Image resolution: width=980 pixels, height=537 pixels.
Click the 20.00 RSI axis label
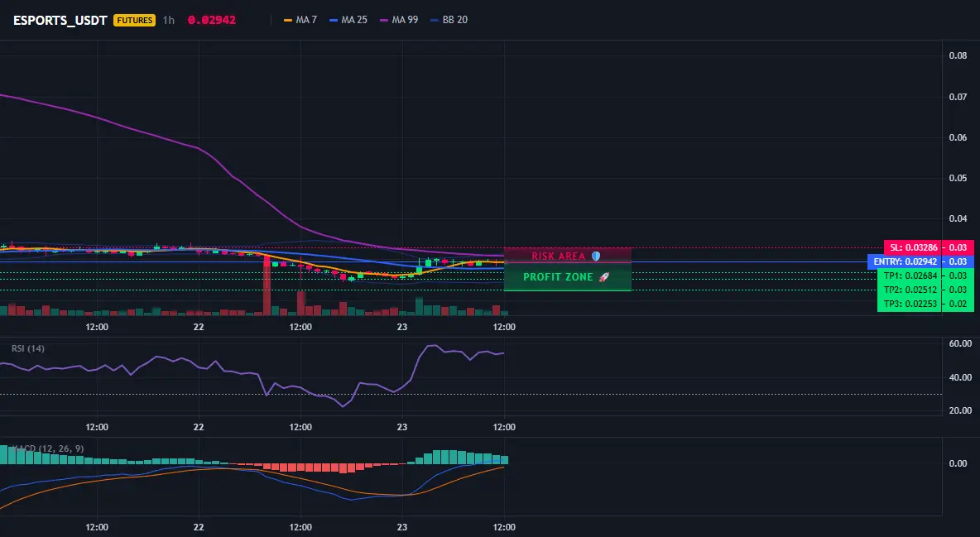pos(961,410)
